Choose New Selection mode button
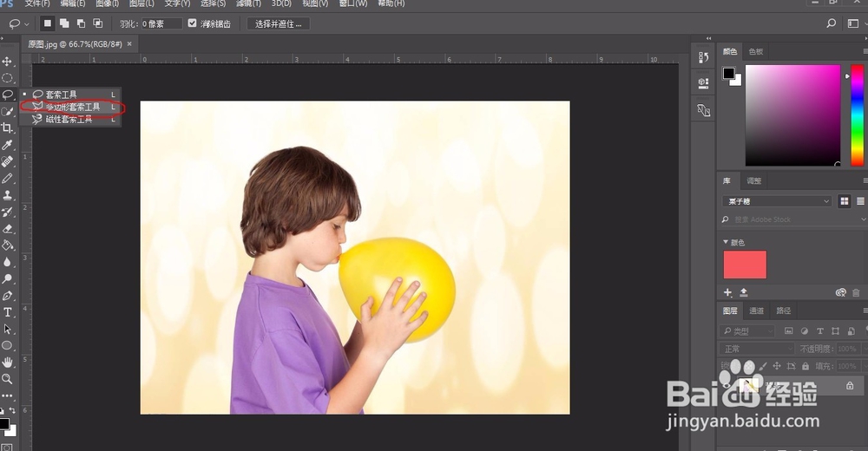Viewport: 868px width, 451px height. 48,23
